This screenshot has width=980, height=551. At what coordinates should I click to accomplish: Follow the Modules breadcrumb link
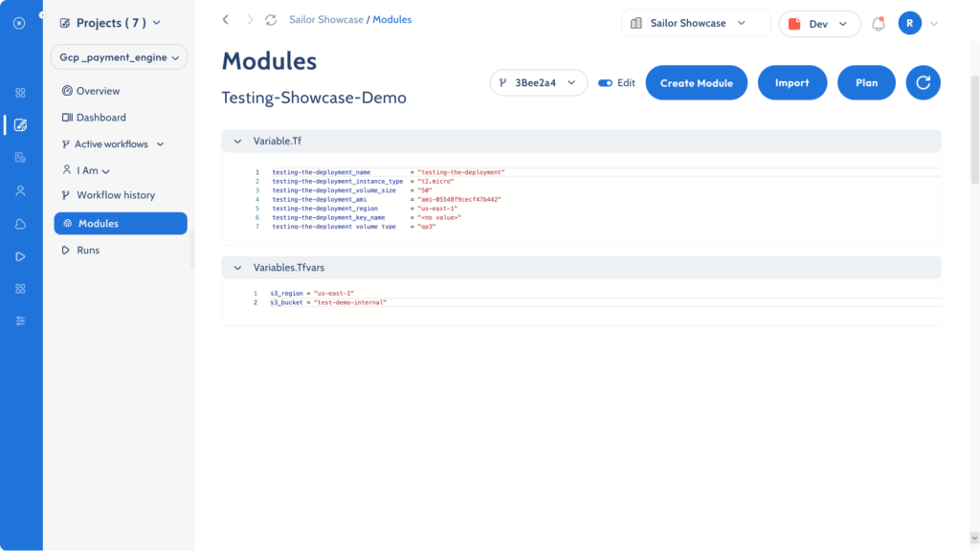coord(391,19)
